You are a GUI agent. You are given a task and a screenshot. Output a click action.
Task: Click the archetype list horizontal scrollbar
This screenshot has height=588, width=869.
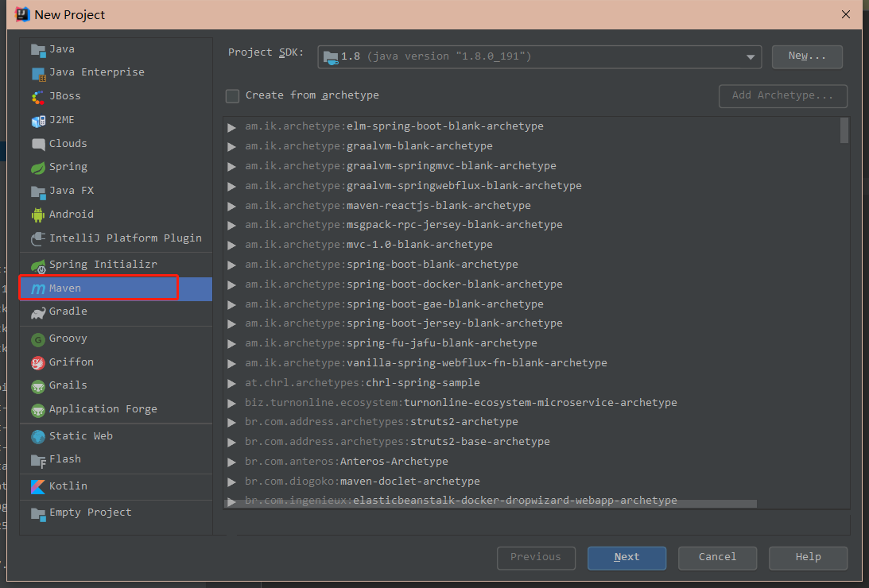tap(491, 504)
